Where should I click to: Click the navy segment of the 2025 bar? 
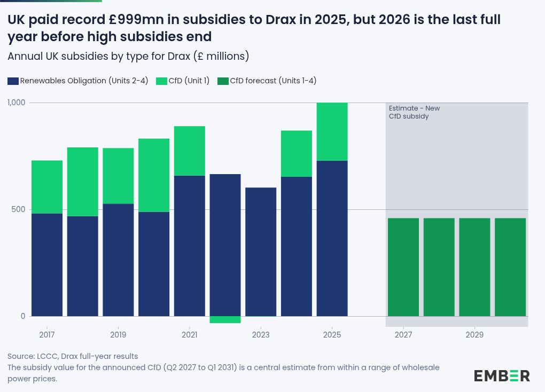[332, 238]
